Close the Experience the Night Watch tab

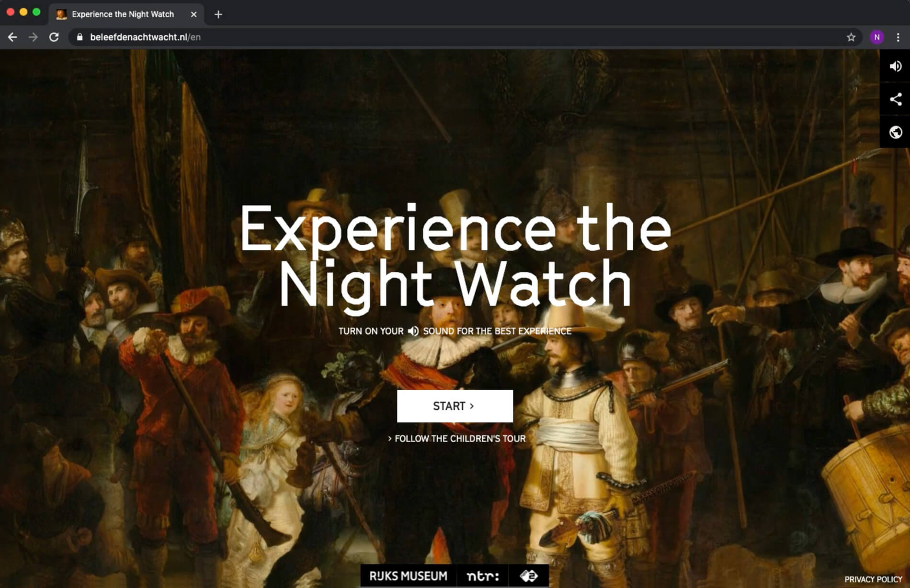coord(193,14)
